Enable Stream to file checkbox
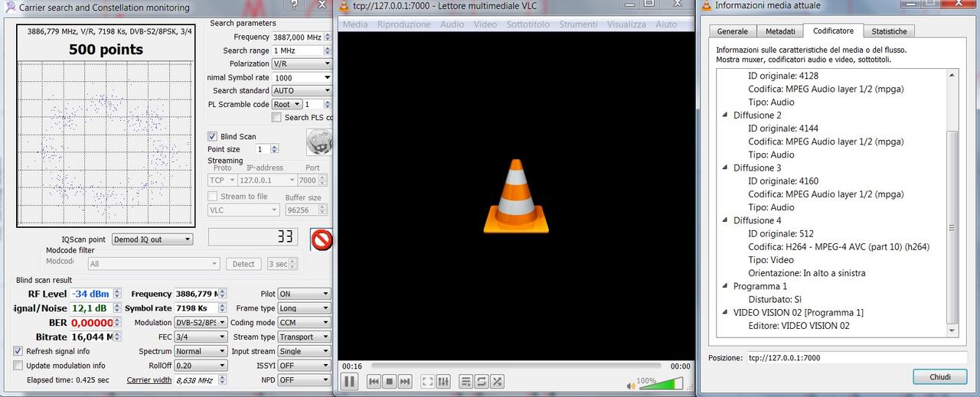This screenshot has width=980, height=397. (x=213, y=196)
